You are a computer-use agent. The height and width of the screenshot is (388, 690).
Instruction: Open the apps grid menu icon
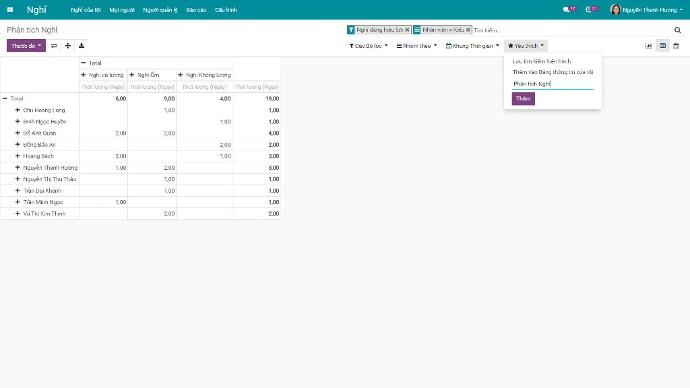tap(10, 10)
